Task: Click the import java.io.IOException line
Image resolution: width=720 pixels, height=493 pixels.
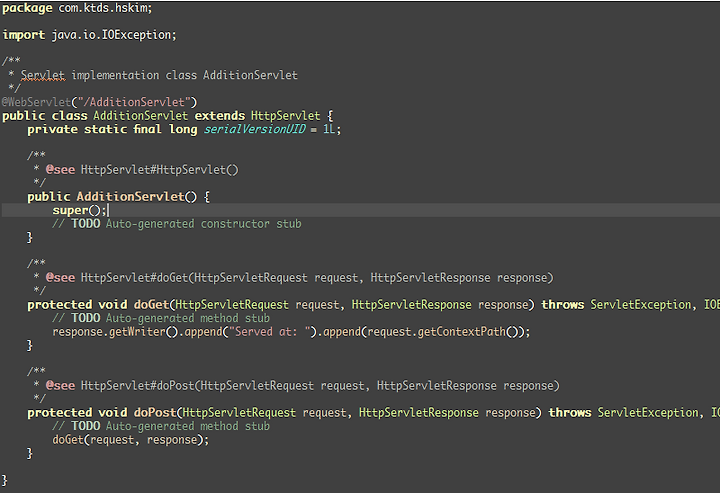Action: tap(89, 35)
